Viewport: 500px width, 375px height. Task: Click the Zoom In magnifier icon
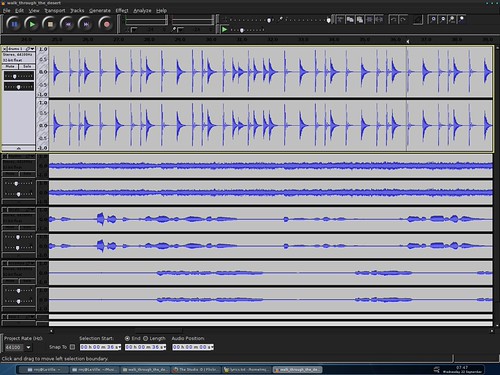tap(433, 20)
